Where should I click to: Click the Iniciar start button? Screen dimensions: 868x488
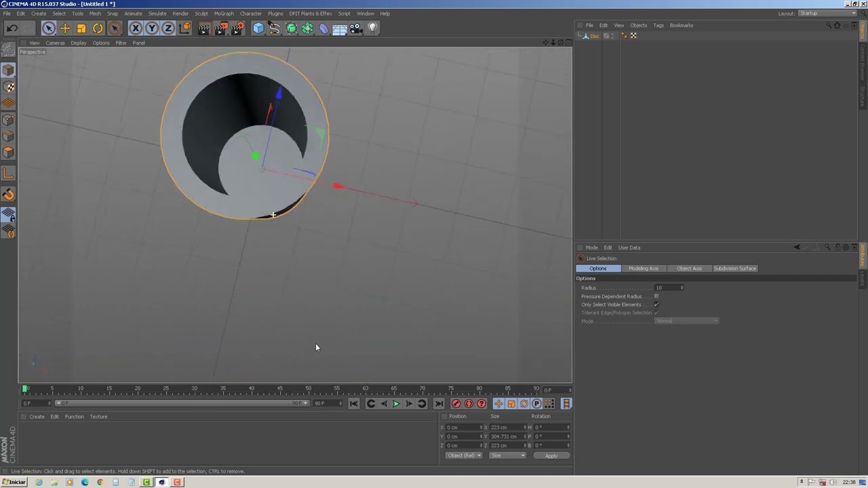tap(14, 483)
